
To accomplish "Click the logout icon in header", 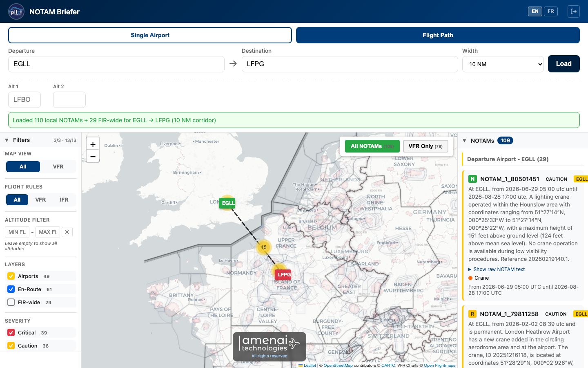I will 573,11.
